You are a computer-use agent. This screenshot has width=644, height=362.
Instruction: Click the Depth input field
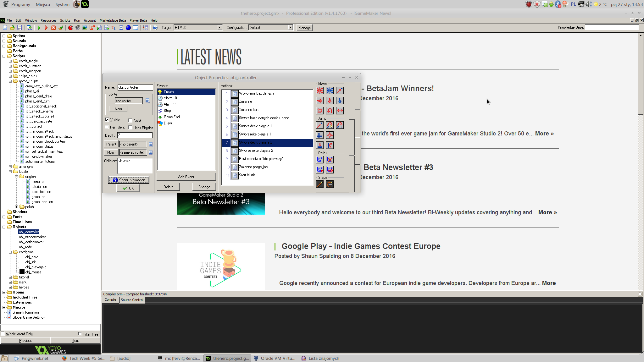135,135
